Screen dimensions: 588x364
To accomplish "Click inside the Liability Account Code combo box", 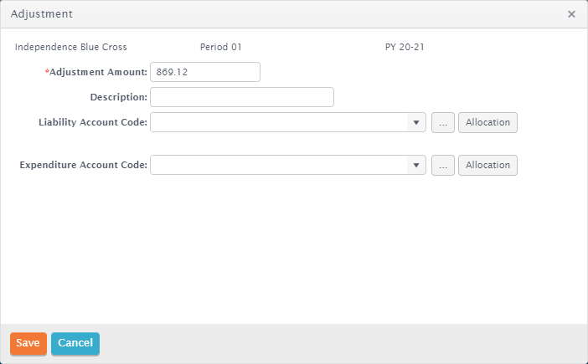I will point(279,122).
